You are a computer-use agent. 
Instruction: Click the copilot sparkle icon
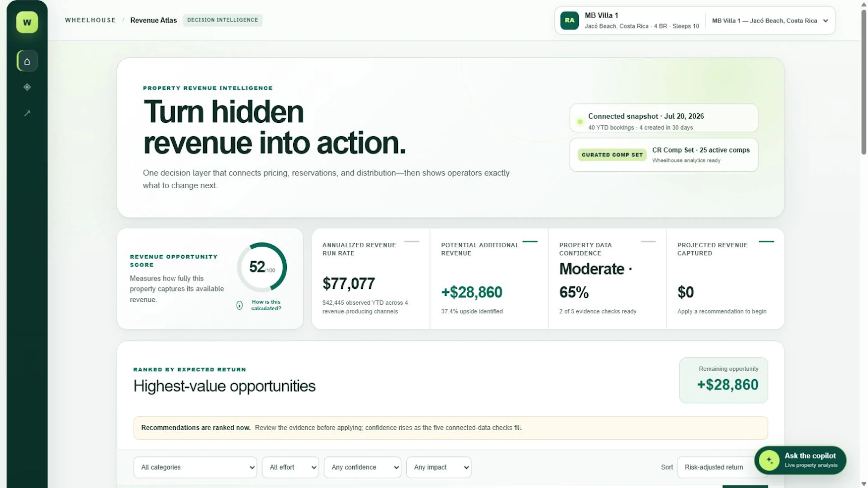(769, 460)
